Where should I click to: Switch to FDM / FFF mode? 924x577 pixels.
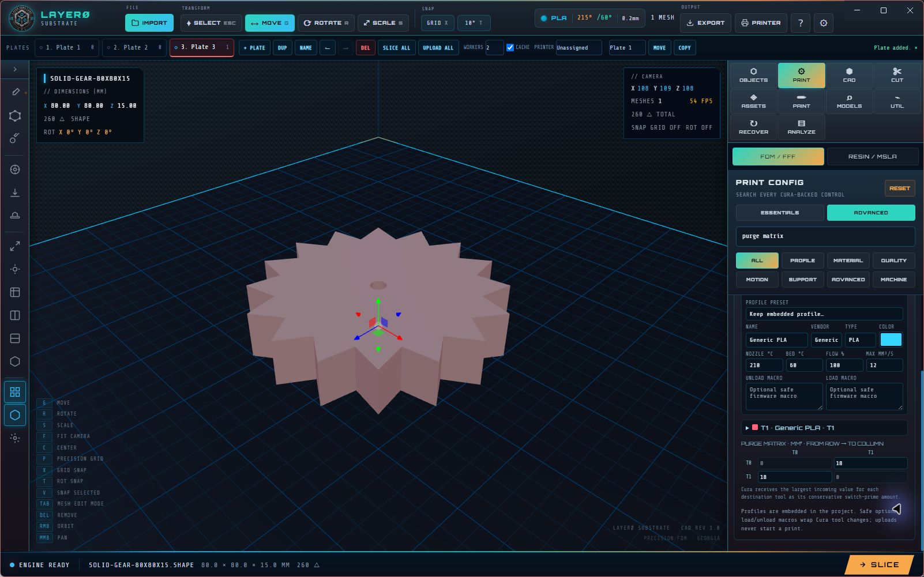778,156
